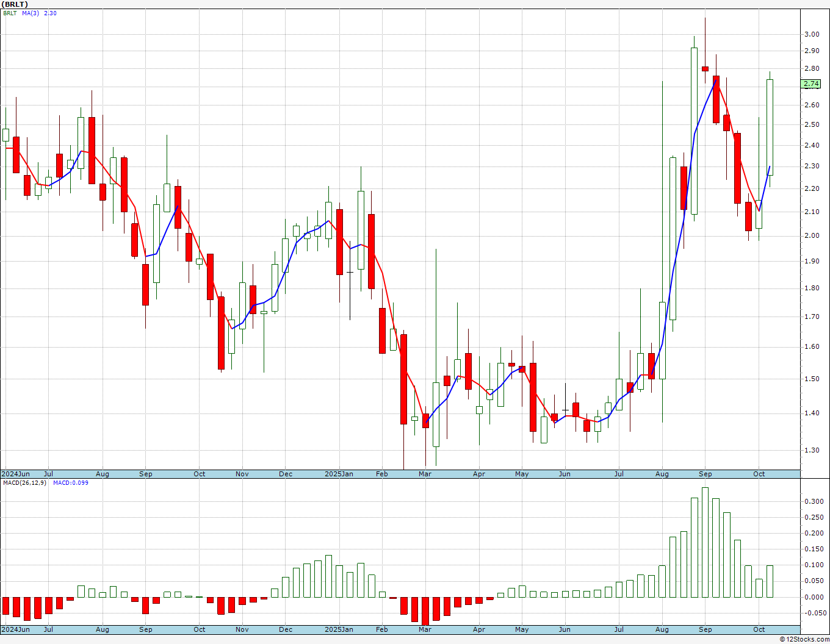Click the (BRLT) chart title
This screenshot has width=830, height=644.
15,4
